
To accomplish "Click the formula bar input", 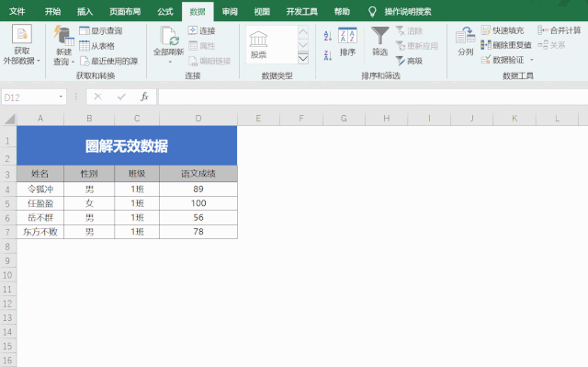I will (373, 97).
